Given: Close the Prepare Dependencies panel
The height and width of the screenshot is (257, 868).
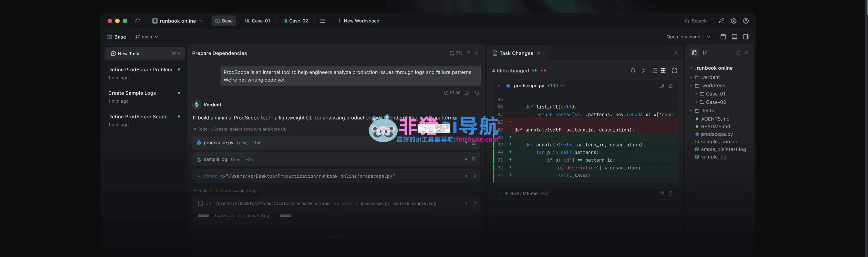Looking at the screenshot, I should click(x=477, y=53).
